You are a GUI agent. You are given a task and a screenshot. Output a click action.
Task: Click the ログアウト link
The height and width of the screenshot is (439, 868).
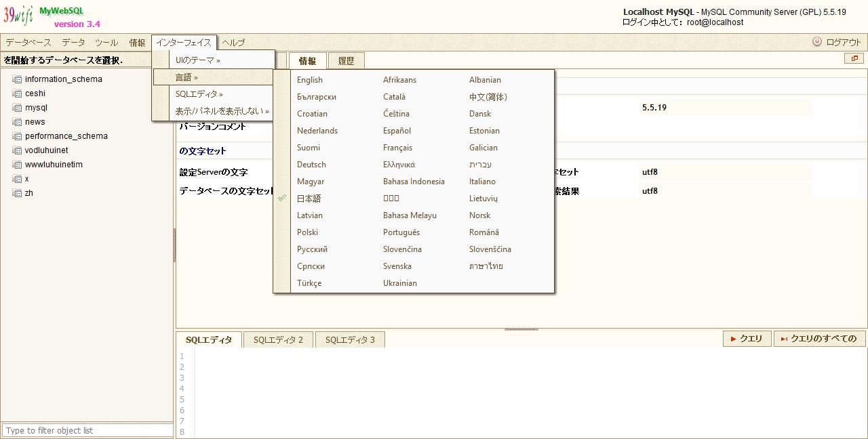pos(844,42)
